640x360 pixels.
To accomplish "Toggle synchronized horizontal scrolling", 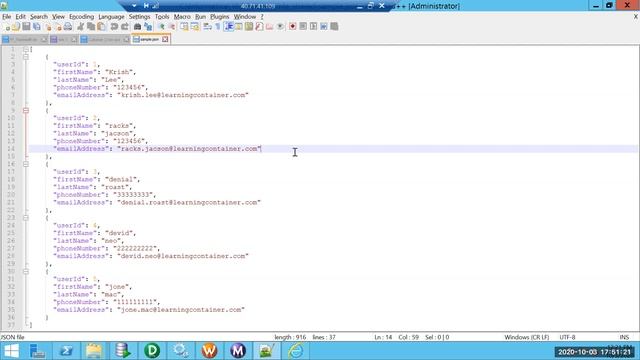I will 195,27.
